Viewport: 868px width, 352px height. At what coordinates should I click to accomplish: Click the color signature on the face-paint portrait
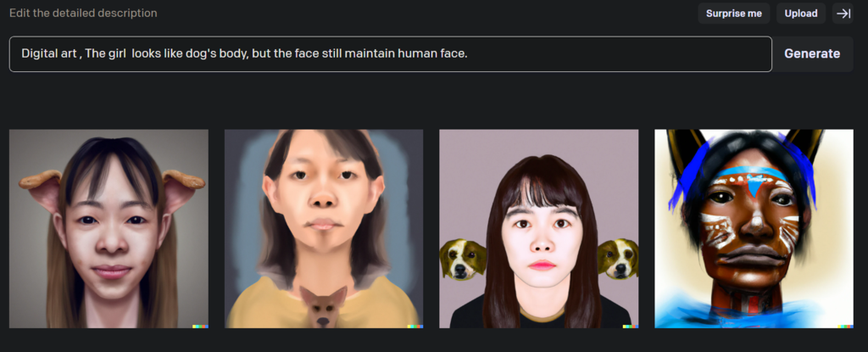[845, 327]
